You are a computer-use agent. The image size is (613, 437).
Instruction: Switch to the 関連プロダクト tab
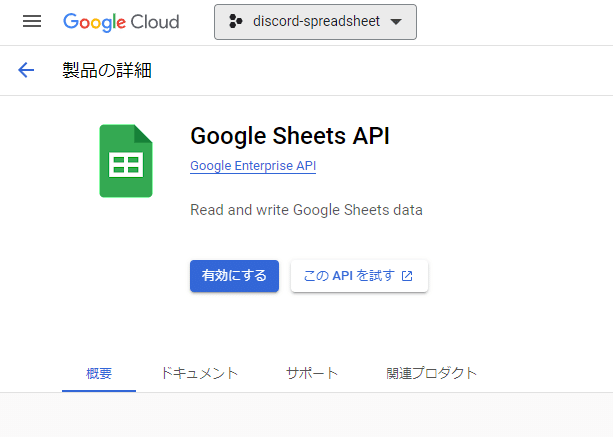tap(431, 373)
